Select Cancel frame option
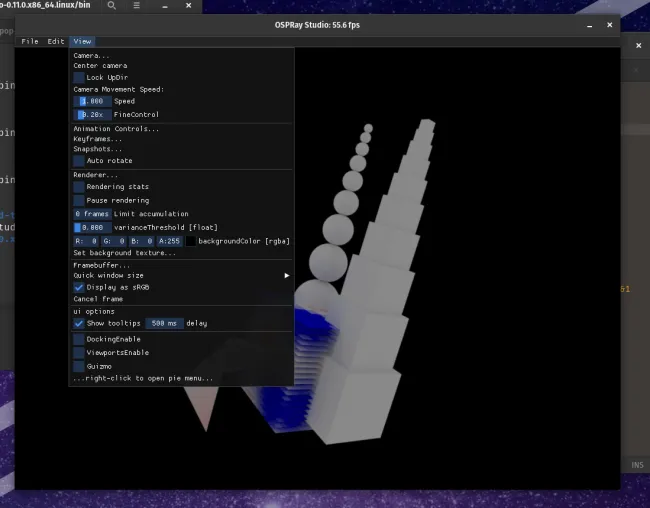Screen dimensions: 650x508 (x=98, y=299)
